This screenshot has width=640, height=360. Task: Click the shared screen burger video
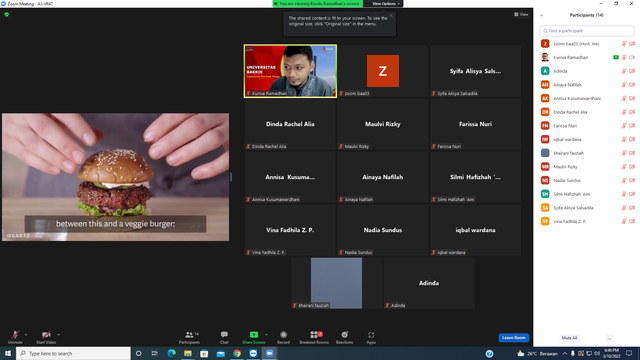point(116,177)
